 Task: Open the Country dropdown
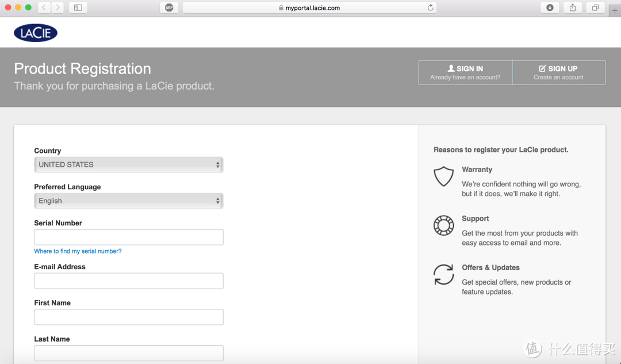[129, 165]
